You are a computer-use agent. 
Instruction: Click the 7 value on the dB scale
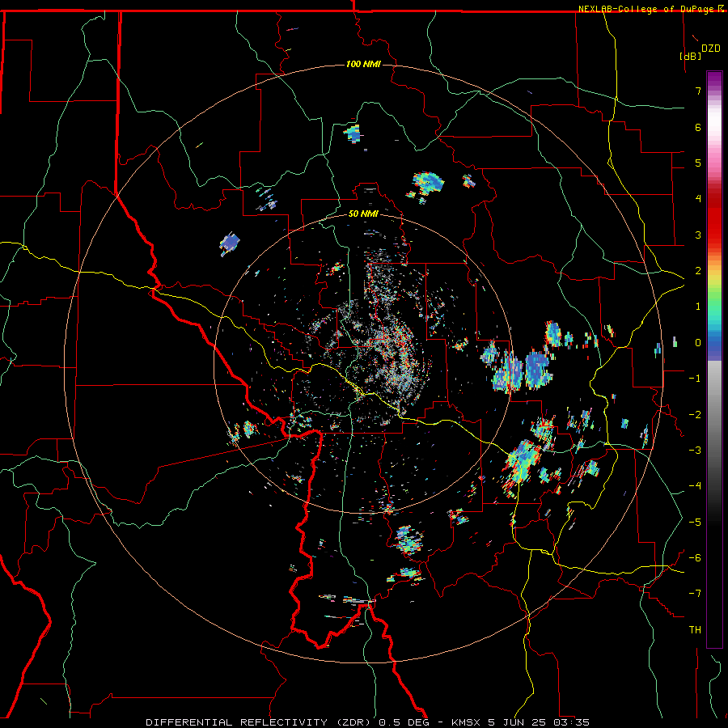pyautogui.click(x=698, y=91)
